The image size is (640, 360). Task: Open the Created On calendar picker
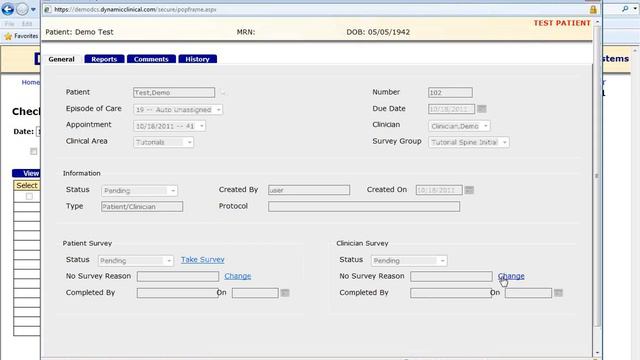(x=469, y=190)
